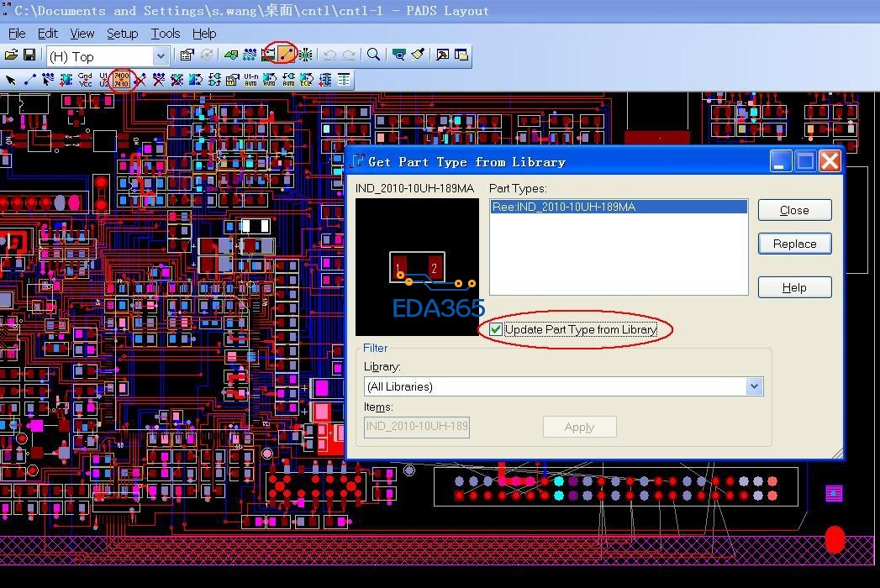The width and height of the screenshot is (880, 588).
Task: Click the Auto Swap Gate icon
Action: pos(288,81)
